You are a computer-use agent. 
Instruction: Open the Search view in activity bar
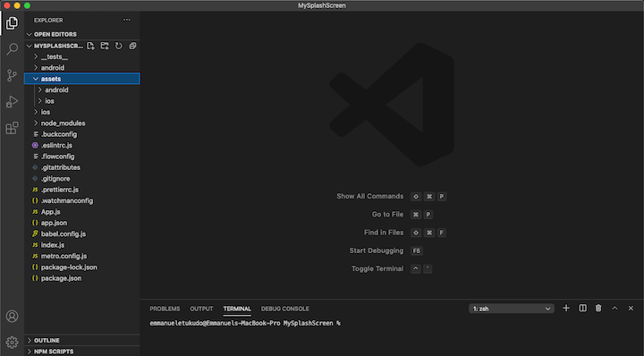click(x=12, y=49)
